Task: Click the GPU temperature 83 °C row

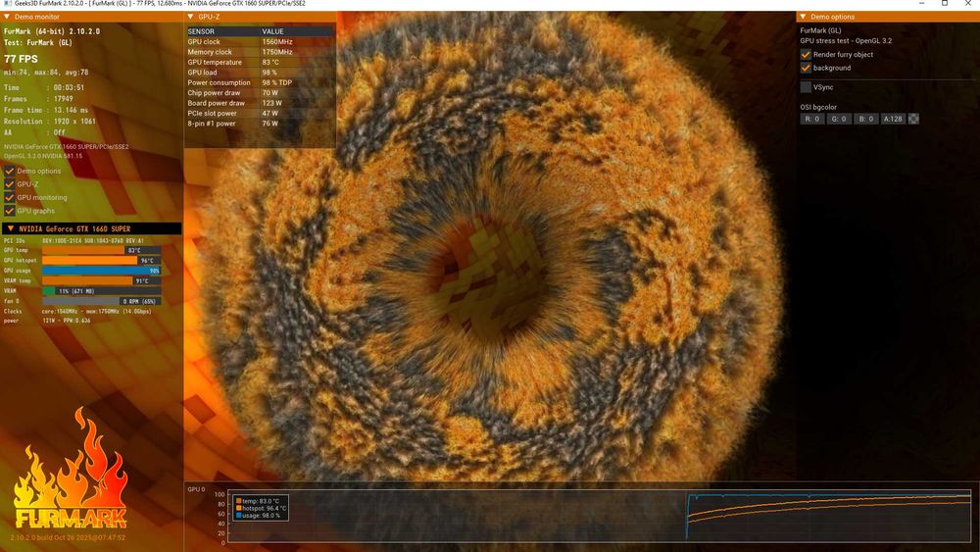Action: 260,62
